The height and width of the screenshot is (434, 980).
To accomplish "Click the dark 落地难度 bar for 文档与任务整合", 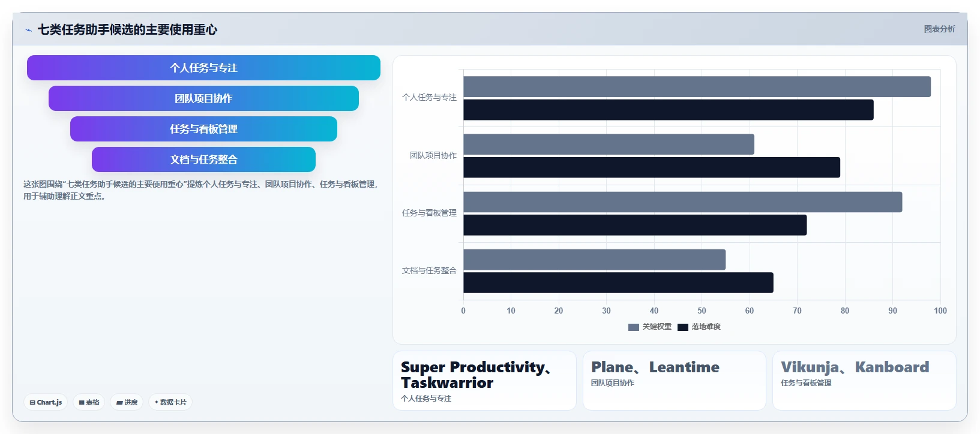I will point(618,283).
